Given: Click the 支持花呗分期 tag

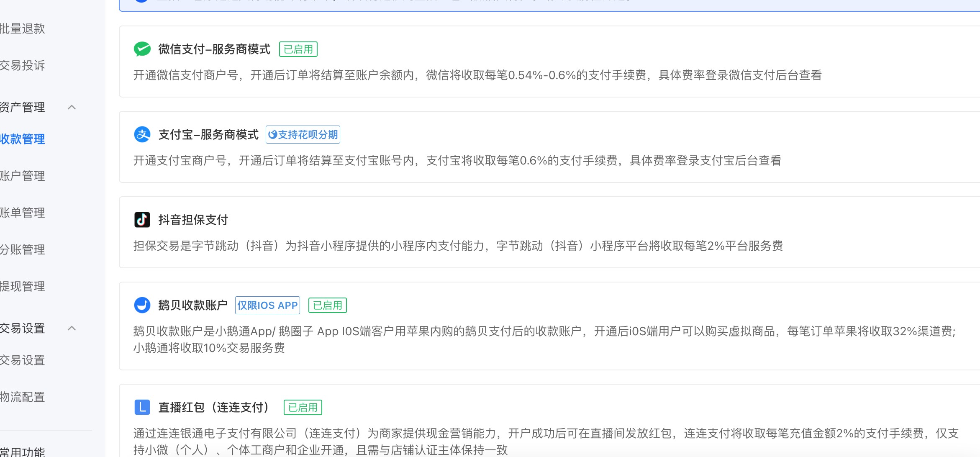Looking at the screenshot, I should pos(303,135).
